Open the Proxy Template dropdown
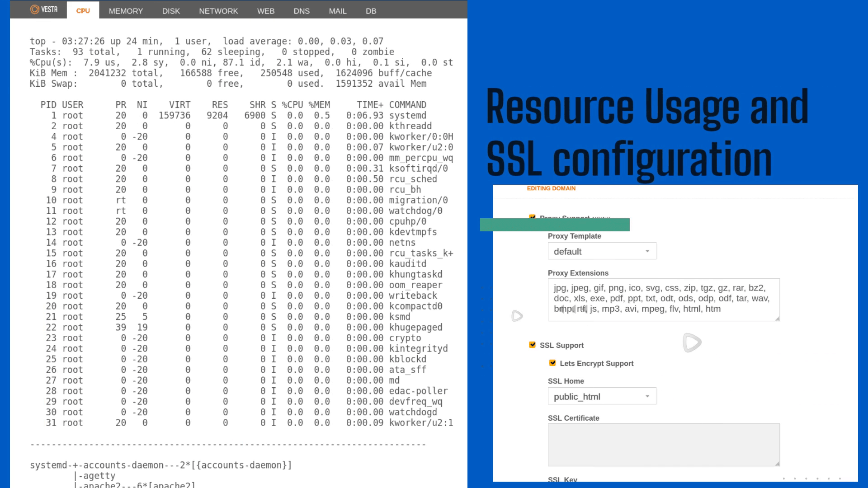Viewport: 868px width, 488px height. [x=602, y=251]
